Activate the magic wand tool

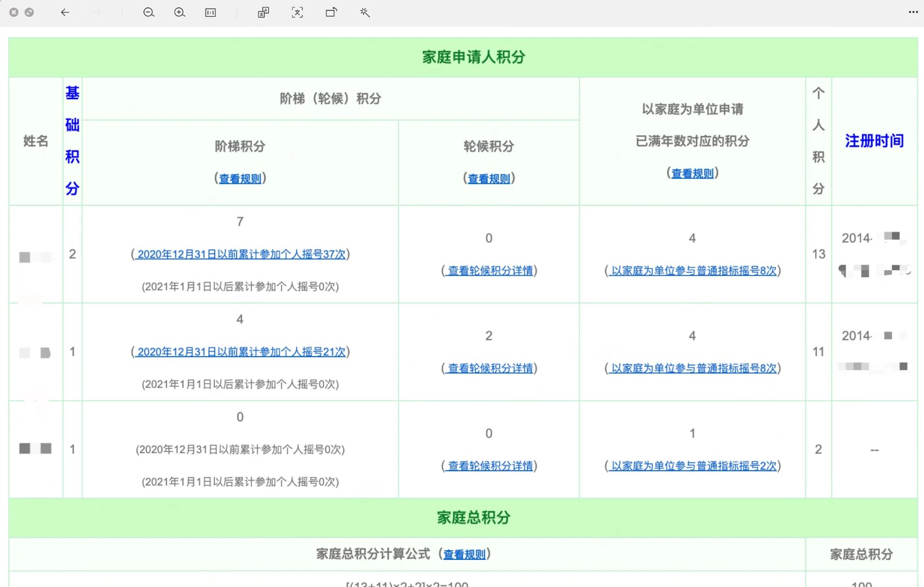[x=365, y=13]
